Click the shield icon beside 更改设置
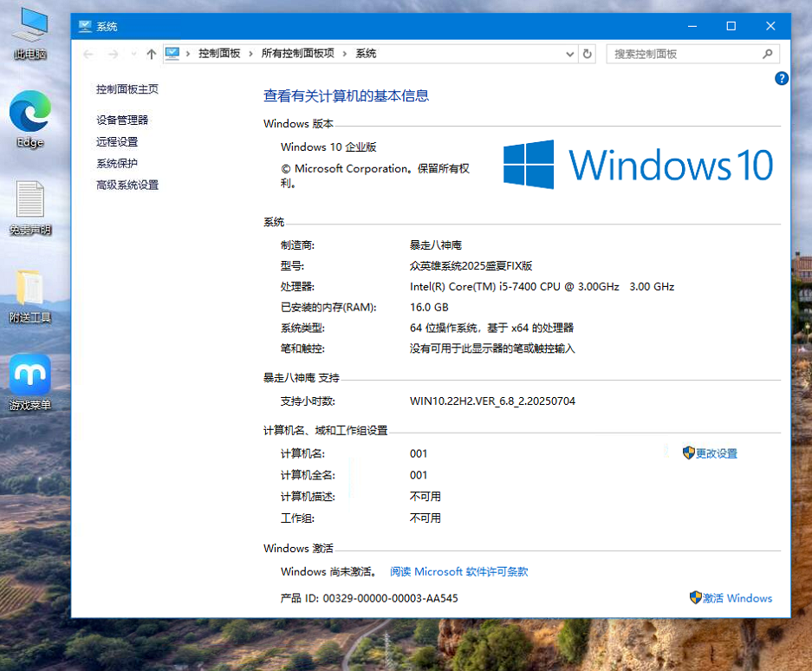Image resolution: width=812 pixels, height=671 pixels. tap(688, 453)
